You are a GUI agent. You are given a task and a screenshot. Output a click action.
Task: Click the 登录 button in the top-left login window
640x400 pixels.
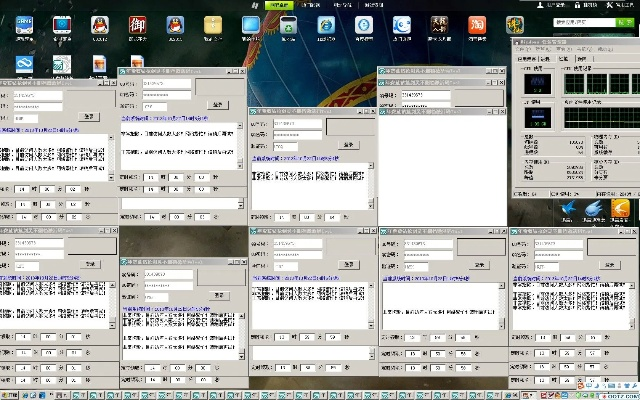89,116
